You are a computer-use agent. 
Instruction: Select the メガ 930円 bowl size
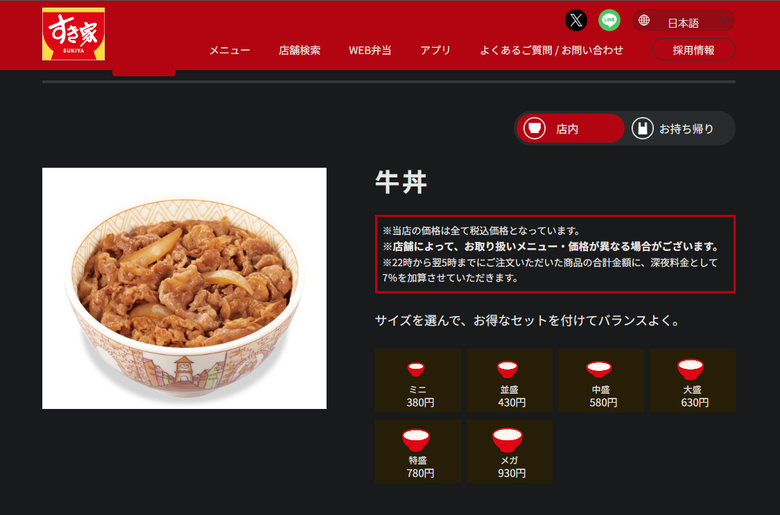509,451
